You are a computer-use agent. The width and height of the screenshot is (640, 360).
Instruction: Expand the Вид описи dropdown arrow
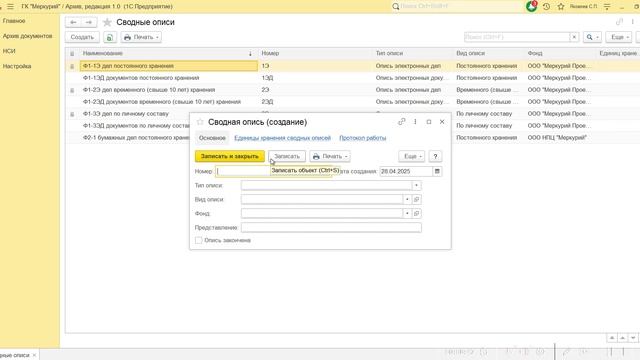click(407, 200)
